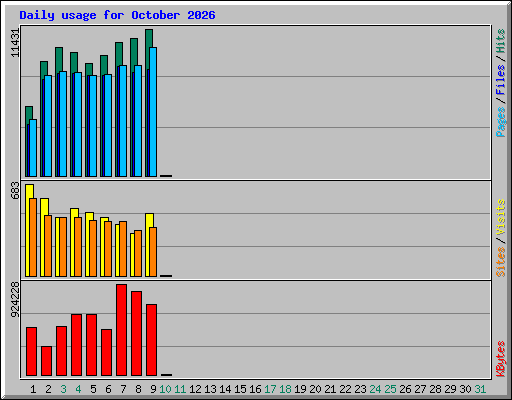
Task: Click the Pages legend label
Action: 501,122
